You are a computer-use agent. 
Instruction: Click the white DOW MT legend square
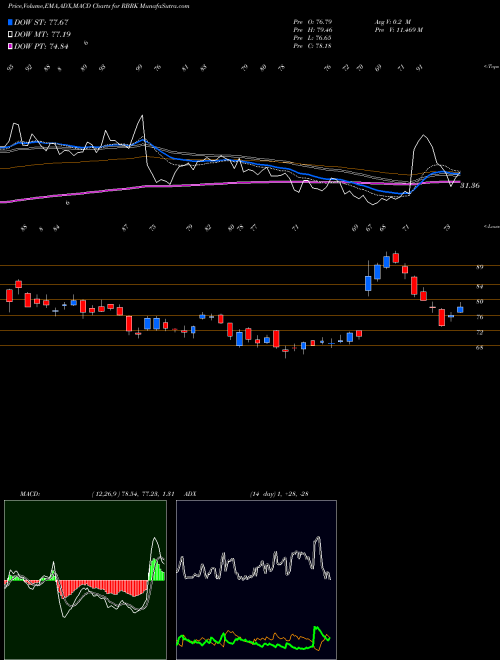tap(10, 35)
